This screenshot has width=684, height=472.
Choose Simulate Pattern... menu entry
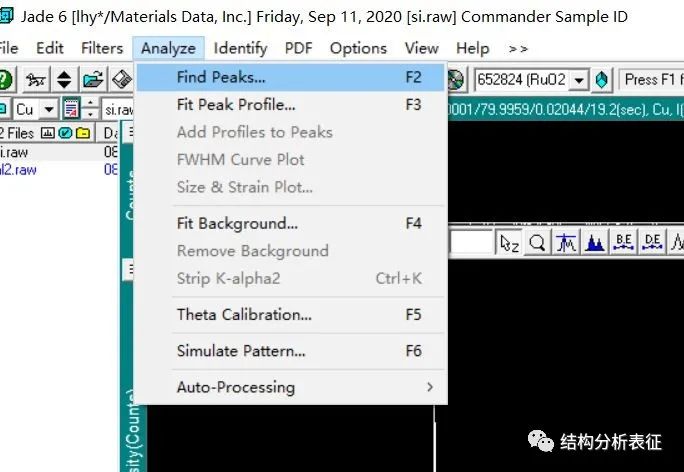[x=291, y=351]
